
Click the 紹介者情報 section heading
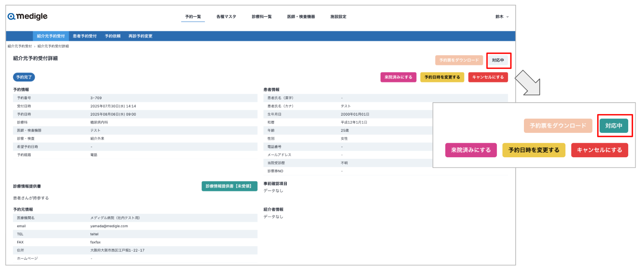pyautogui.click(x=273, y=209)
